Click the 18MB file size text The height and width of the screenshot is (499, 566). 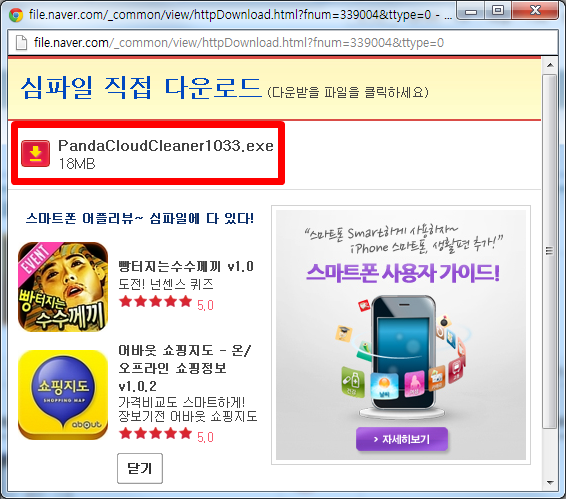tap(77, 164)
